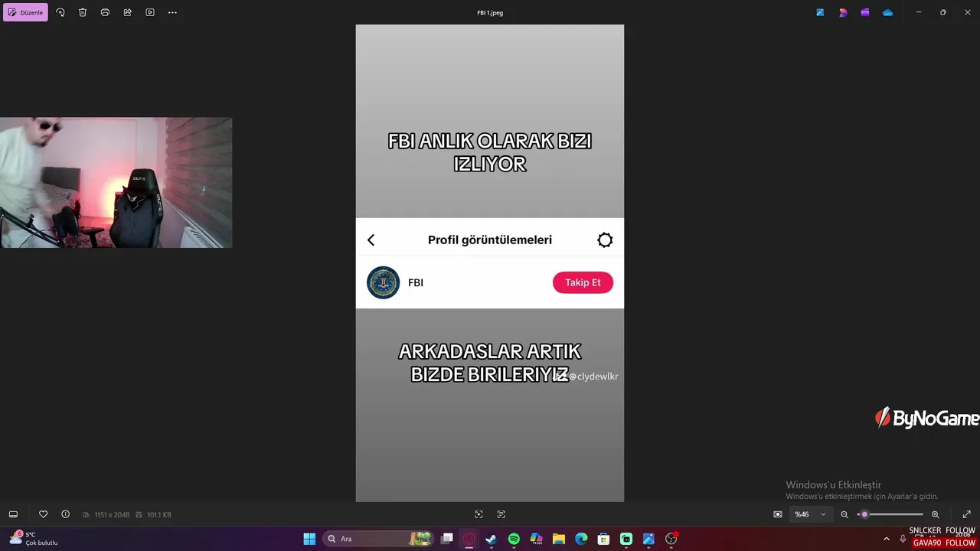The image size is (980, 551).
Task: Open the green app icon on taskbar
Action: [626, 539]
